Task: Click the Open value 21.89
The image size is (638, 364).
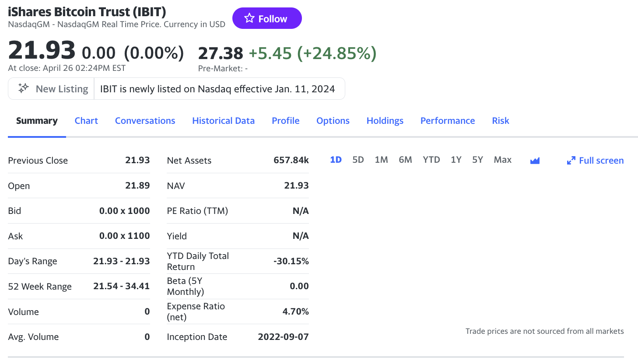Action: click(137, 185)
